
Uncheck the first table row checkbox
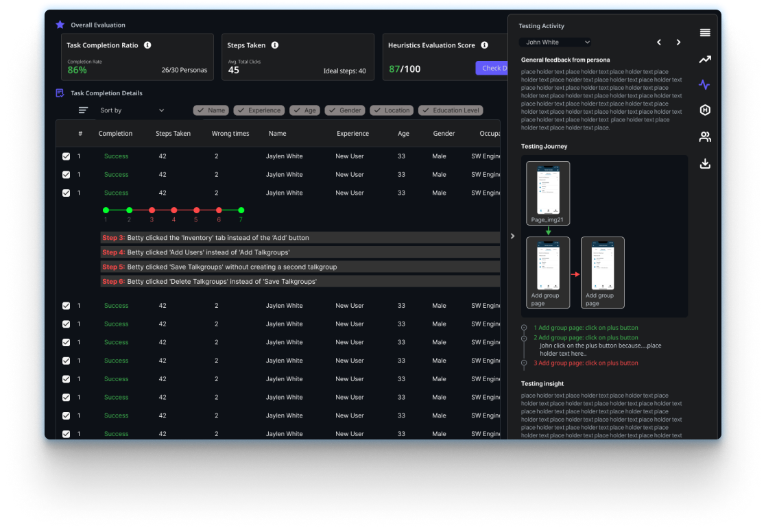pos(67,156)
